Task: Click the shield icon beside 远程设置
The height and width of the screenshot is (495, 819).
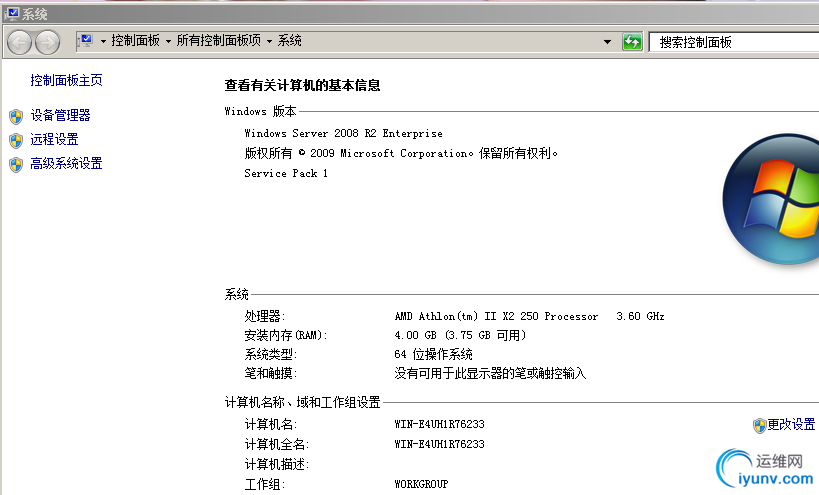Action: pyautogui.click(x=16, y=140)
